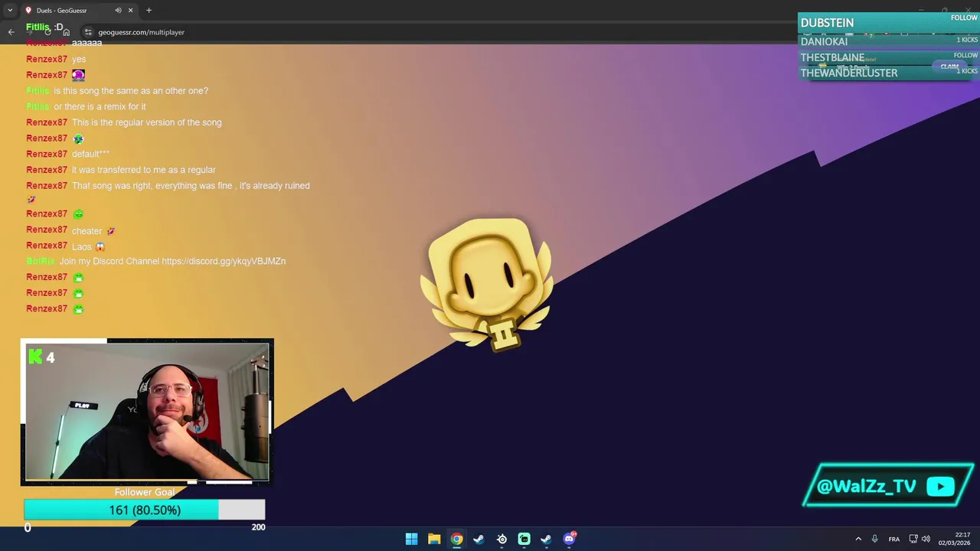Open the SteelSeries taskbar icon
This screenshot has width=980, height=551.
pos(501,539)
